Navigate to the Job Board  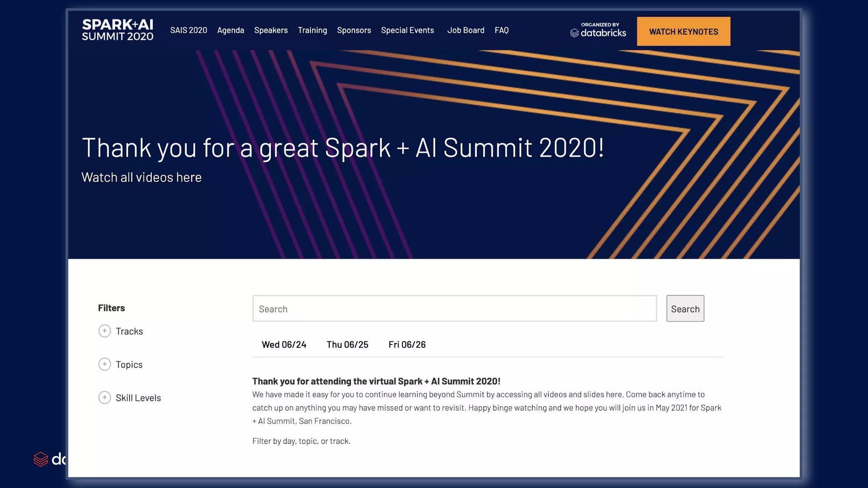[465, 30]
